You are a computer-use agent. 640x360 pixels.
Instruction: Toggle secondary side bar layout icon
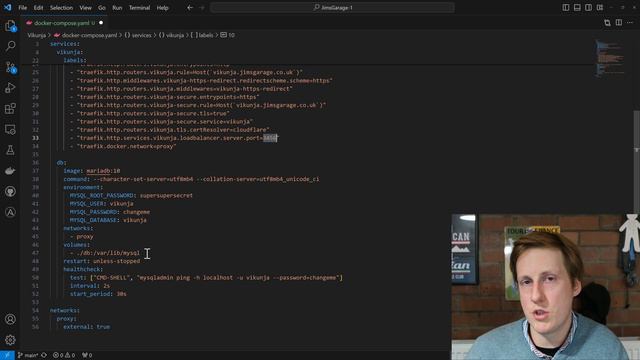pyautogui.click(x=588, y=7)
